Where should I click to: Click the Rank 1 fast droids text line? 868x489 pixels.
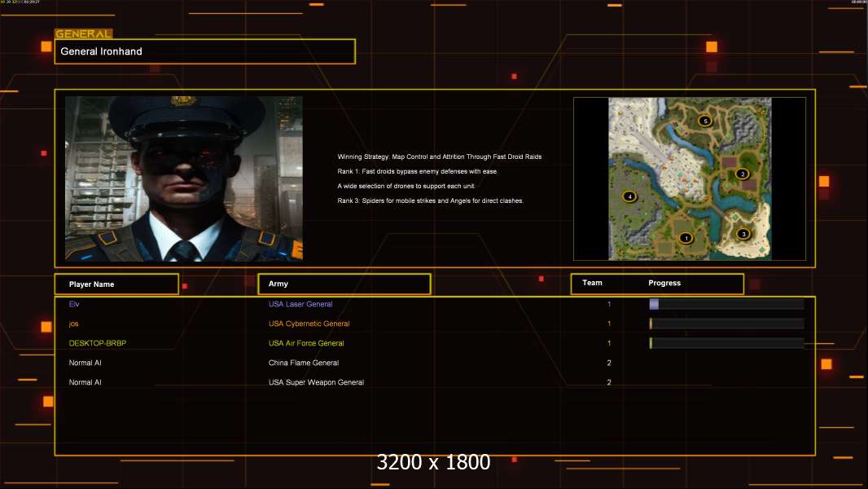click(x=418, y=172)
